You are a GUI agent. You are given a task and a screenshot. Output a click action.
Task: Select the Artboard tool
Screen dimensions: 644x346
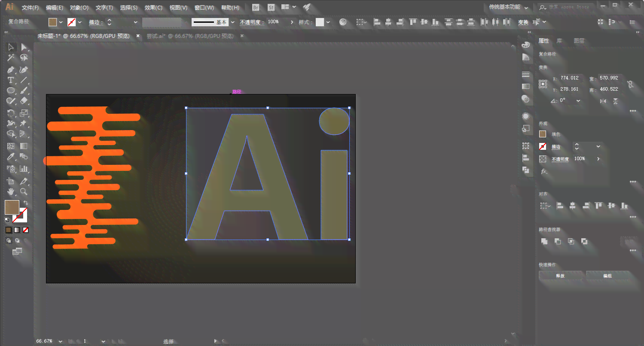click(11, 181)
